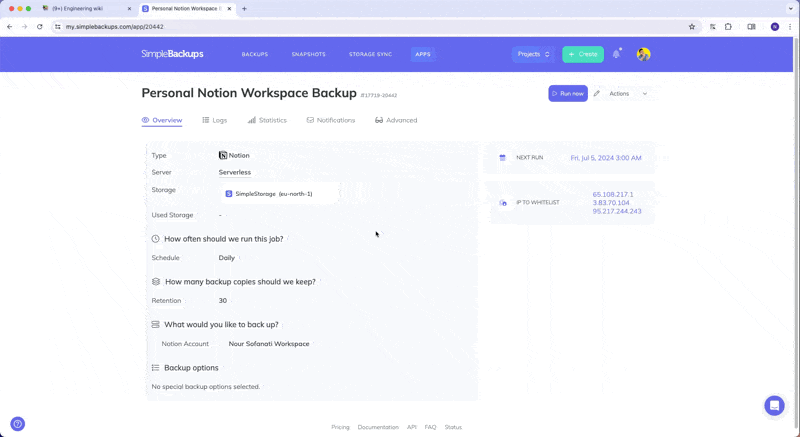Click the SimpleBackups logo
This screenshot has height=437, width=800.
click(172, 54)
